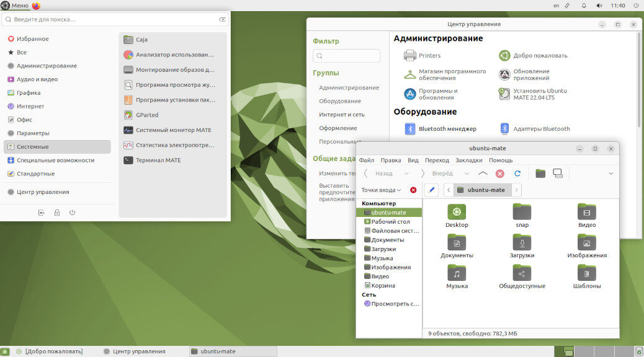Viewport: 644px width, 357px height.
Task: Click the shutdown power icon in menu
Action: (x=73, y=213)
